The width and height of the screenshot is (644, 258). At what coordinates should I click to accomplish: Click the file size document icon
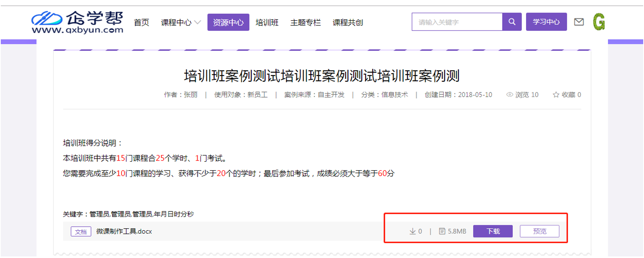[x=442, y=231]
